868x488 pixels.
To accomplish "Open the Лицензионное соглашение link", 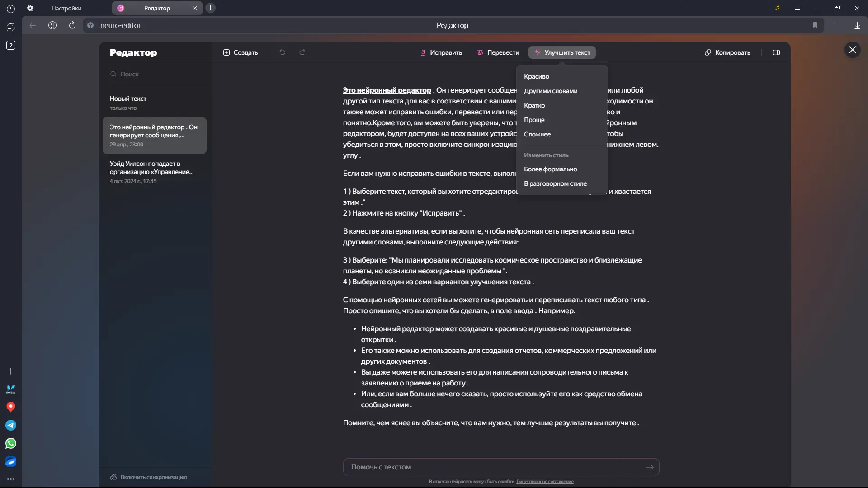I will click(545, 482).
